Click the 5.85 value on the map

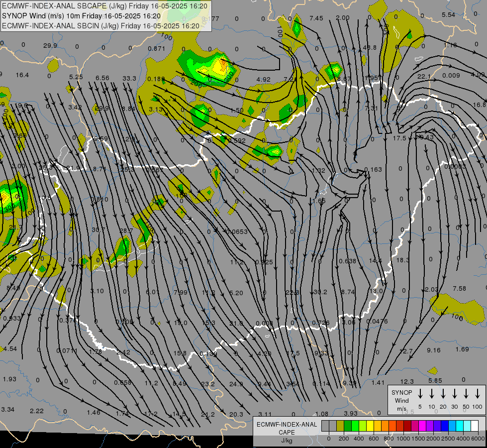point(435,380)
